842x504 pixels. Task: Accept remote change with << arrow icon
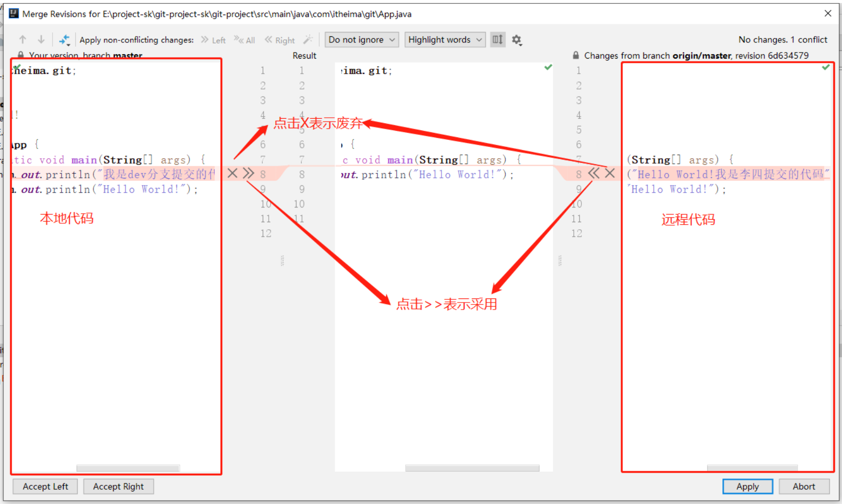coord(593,173)
